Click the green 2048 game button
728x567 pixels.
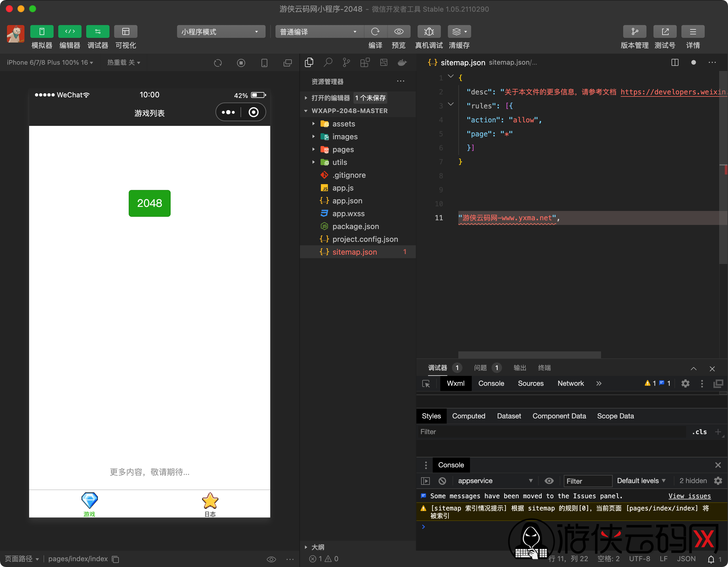click(150, 203)
